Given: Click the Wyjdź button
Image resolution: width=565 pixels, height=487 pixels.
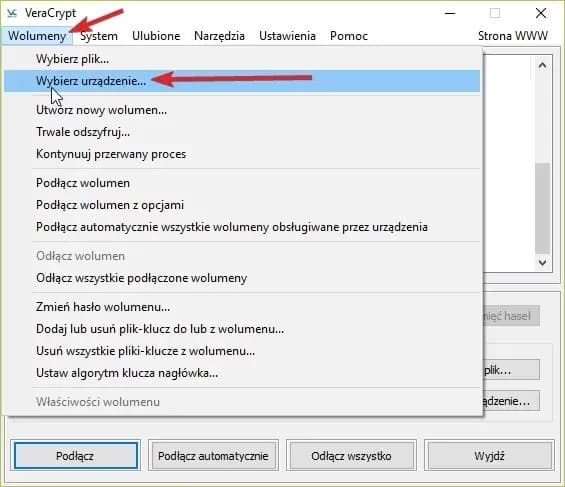Looking at the screenshot, I should click(x=489, y=456).
